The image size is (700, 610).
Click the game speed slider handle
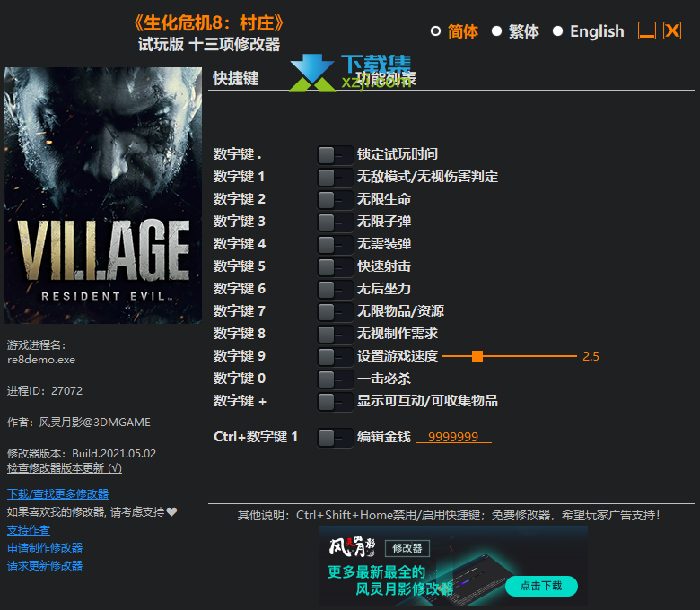(x=477, y=356)
